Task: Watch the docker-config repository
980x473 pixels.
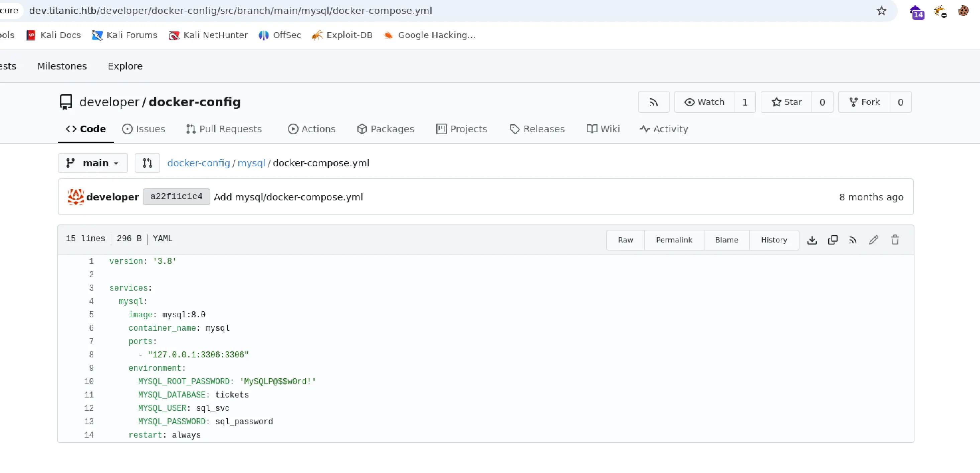Action: click(x=704, y=102)
